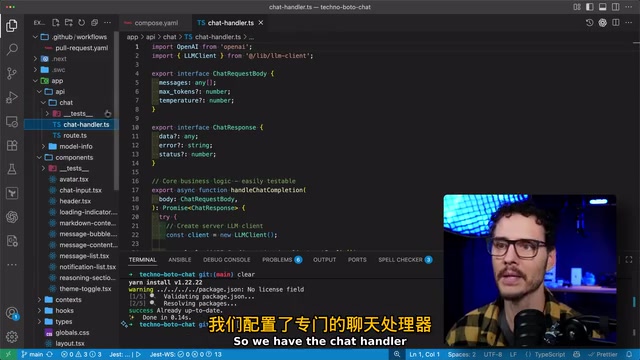640x360 pixels.
Task: Open the Accounts menu icon
Action: (x=12, y=313)
